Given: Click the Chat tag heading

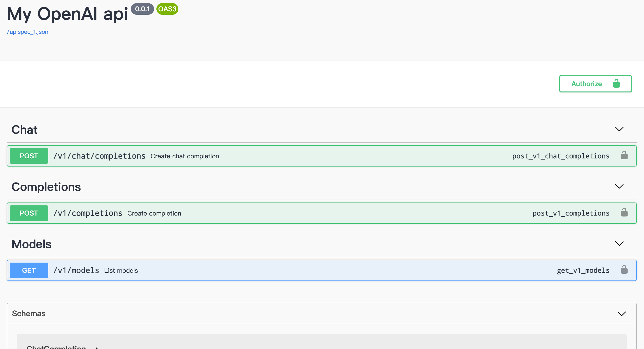Looking at the screenshot, I should pyautogui.click(x=25, y=130).
